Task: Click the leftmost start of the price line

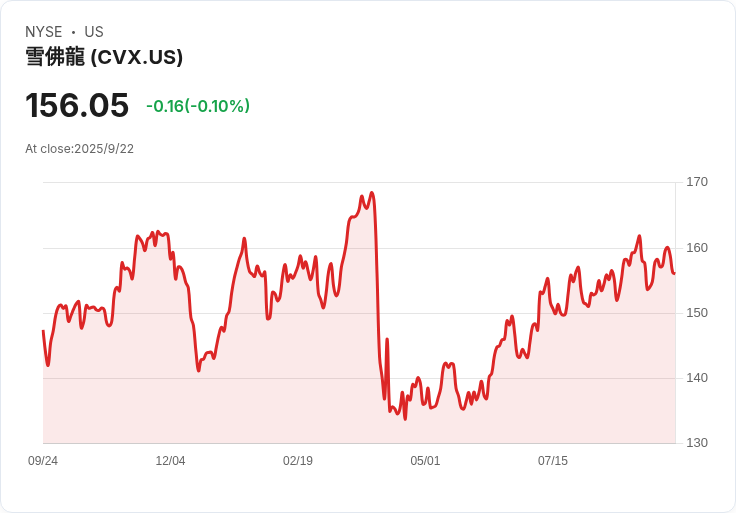Action: click(x=43, y=331)
